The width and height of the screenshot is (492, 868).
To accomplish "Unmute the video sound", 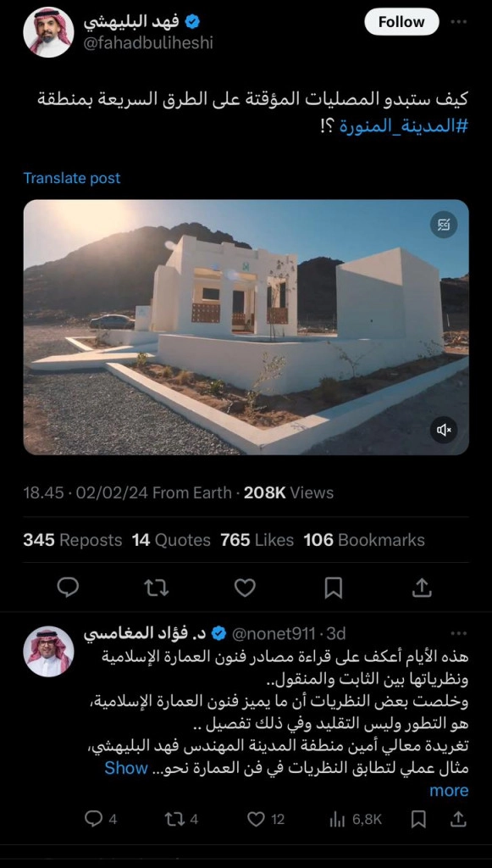I will coord(444,430).
